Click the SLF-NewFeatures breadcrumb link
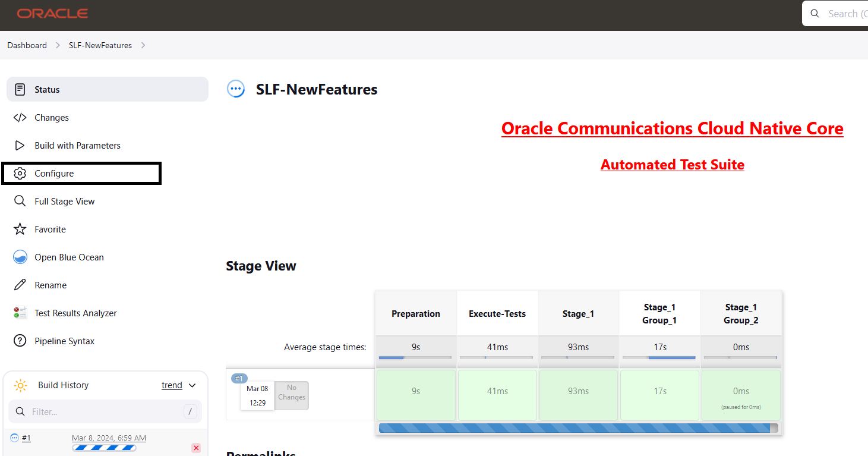The height and width of the screenshot is (456, 868). click(100, 45)
